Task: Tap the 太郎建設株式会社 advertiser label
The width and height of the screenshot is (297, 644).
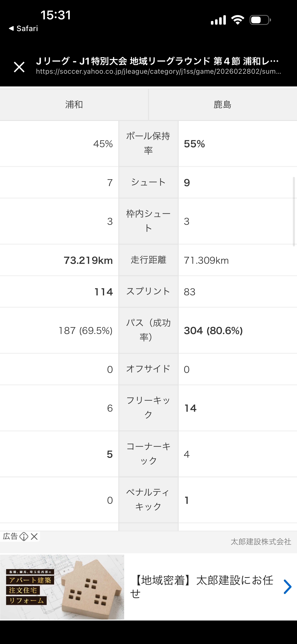Action: (x=261, y=542)
